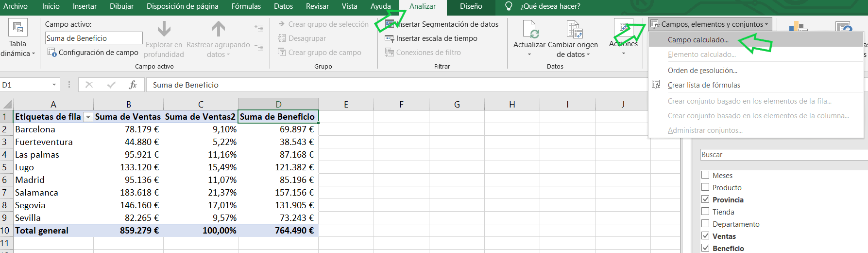Screen dimensions: 868x253
Task: Click the select-all corner of the sheet
Action: pos(7,104)
